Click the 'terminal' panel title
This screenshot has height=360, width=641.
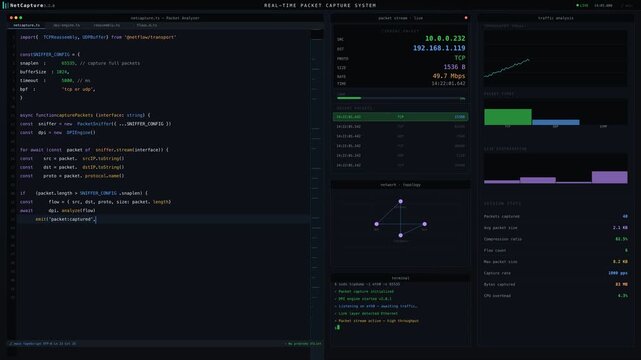click(400, 278)
